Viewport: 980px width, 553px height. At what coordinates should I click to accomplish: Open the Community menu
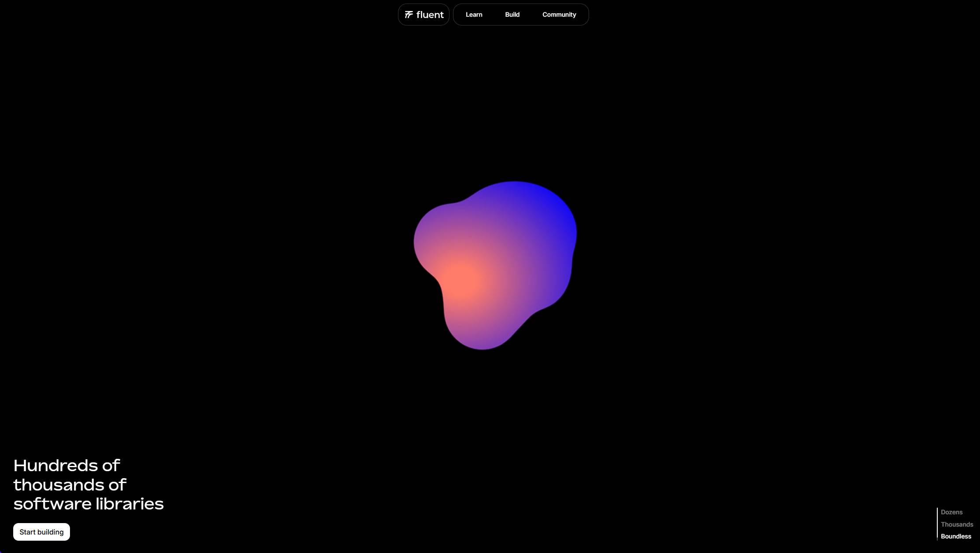pos(559,15)
